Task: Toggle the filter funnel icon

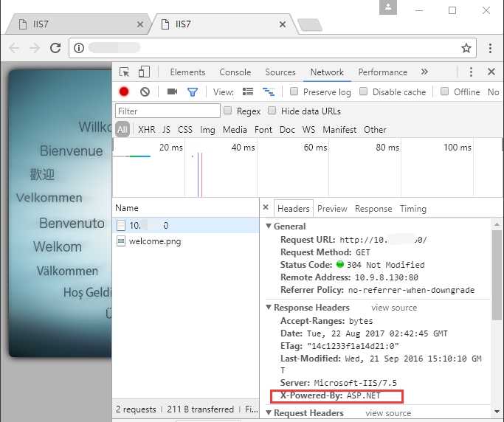Action: click(193, 92)
